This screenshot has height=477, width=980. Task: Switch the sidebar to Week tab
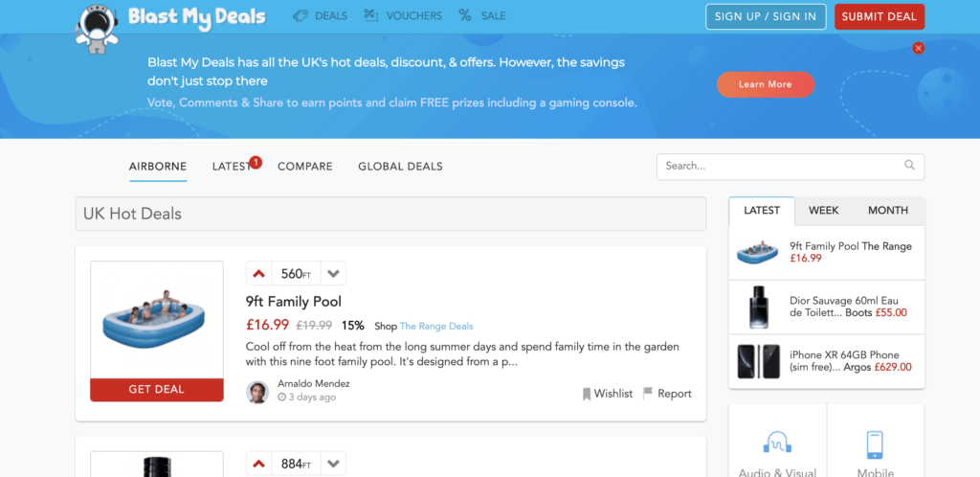click(x=824, y=211)
